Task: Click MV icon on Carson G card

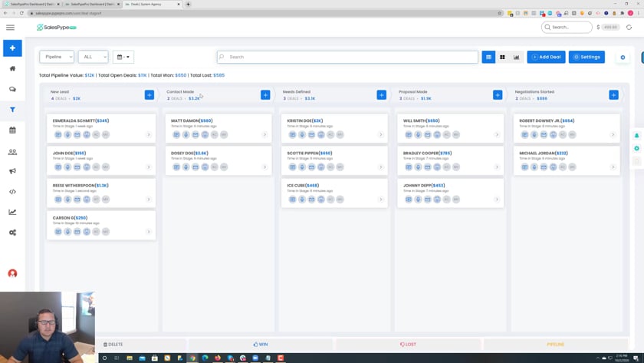Action: tap(106, 232)
